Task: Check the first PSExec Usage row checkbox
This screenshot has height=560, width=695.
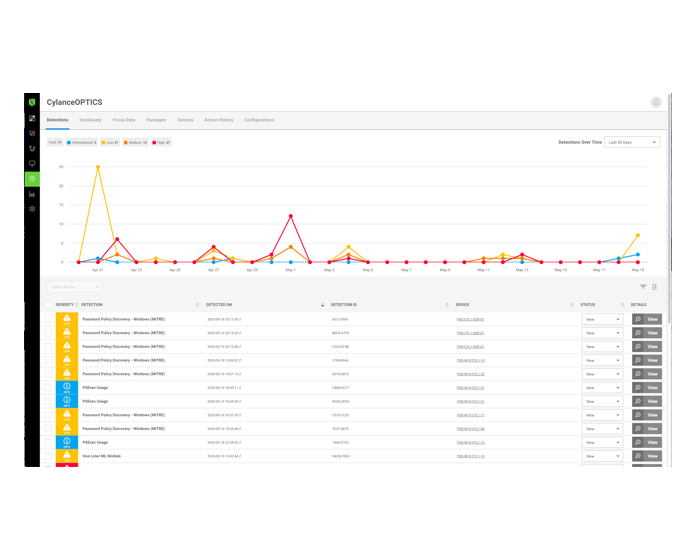Action: 47,387
